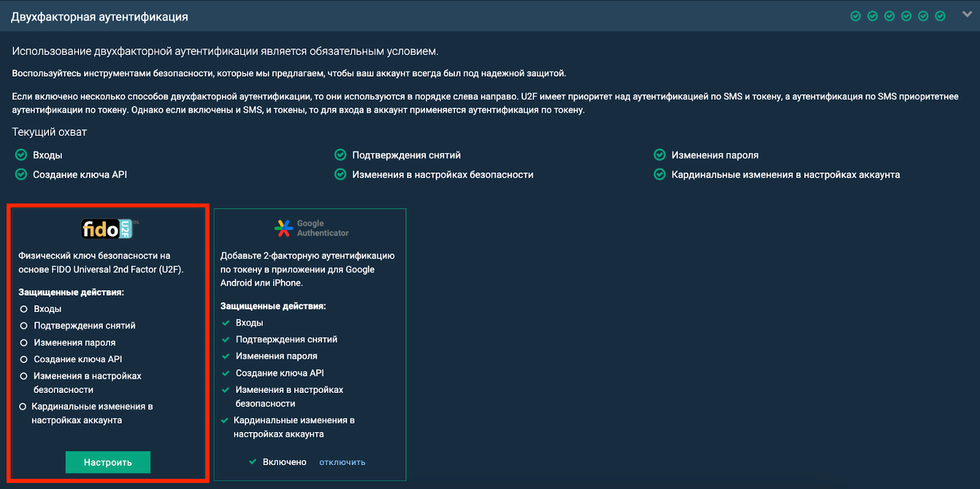Click Google Authenticator description about Android или iPhone
The height and width of the screenshot is (489, 980).
(307, 269)
